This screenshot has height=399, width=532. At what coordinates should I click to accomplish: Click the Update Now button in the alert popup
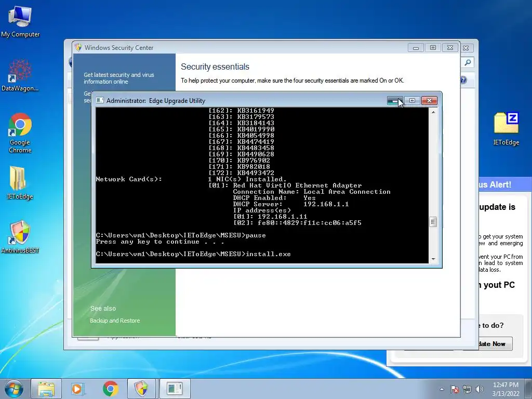pyautogui.click(x=495, y=344)
